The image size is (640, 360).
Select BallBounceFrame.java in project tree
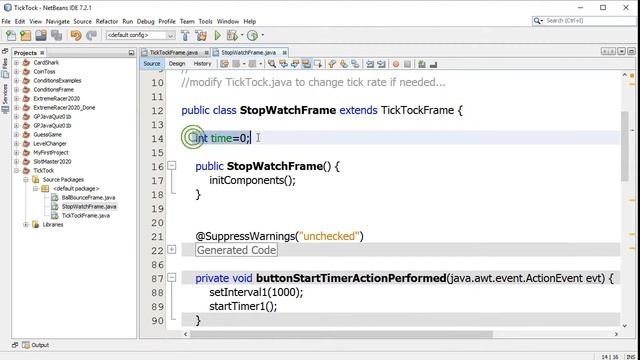pyautogui.click(x=88, y=198)
